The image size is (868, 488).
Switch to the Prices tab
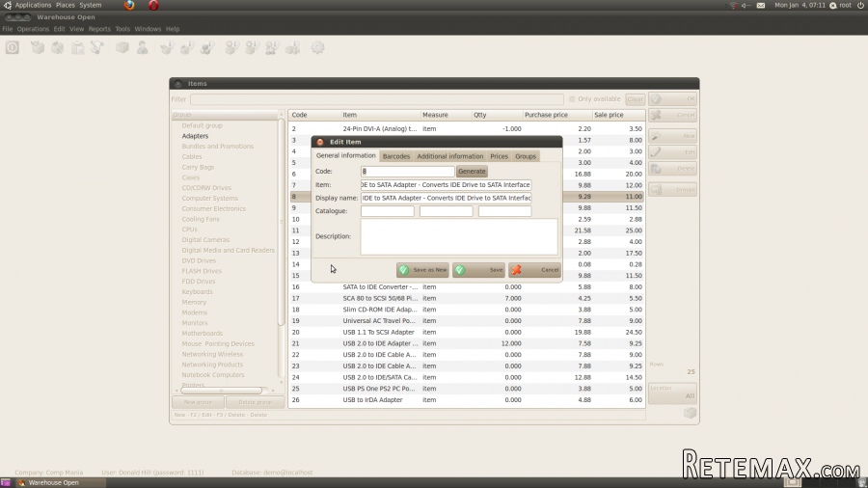pos(499,156)
